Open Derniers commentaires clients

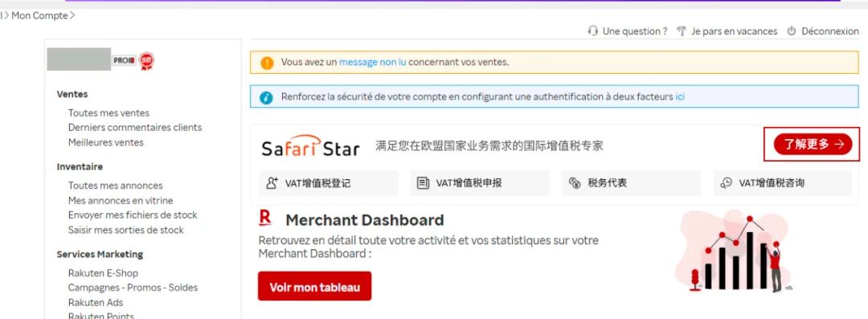pos(135,128)
